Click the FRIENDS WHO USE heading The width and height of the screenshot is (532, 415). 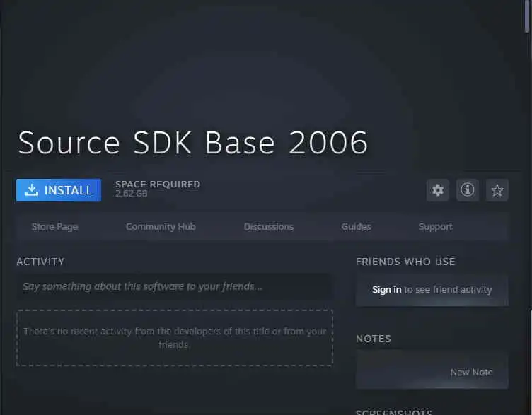(405, 262)
